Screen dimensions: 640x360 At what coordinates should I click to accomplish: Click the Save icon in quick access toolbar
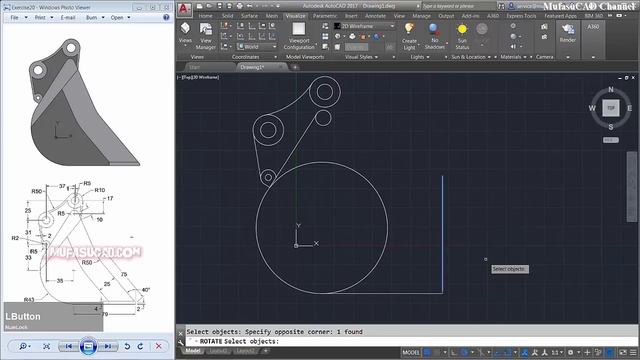(x=220, y=6)
